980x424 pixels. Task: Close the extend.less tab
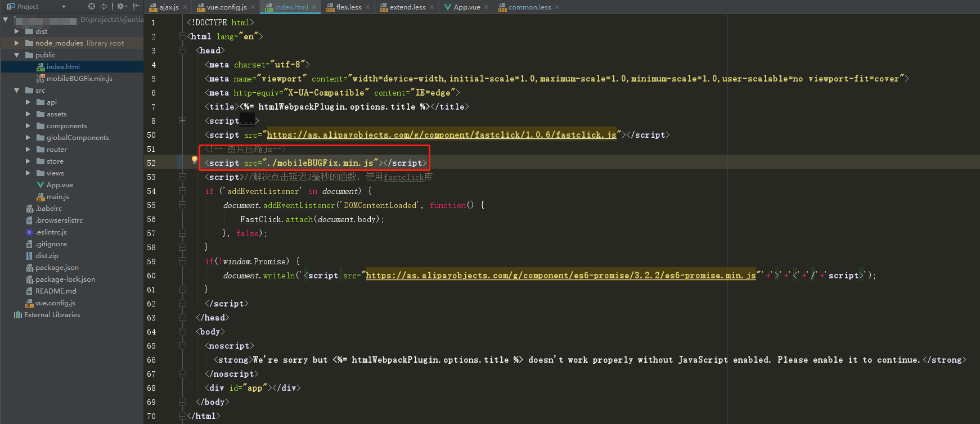click(x=432, y=7)
